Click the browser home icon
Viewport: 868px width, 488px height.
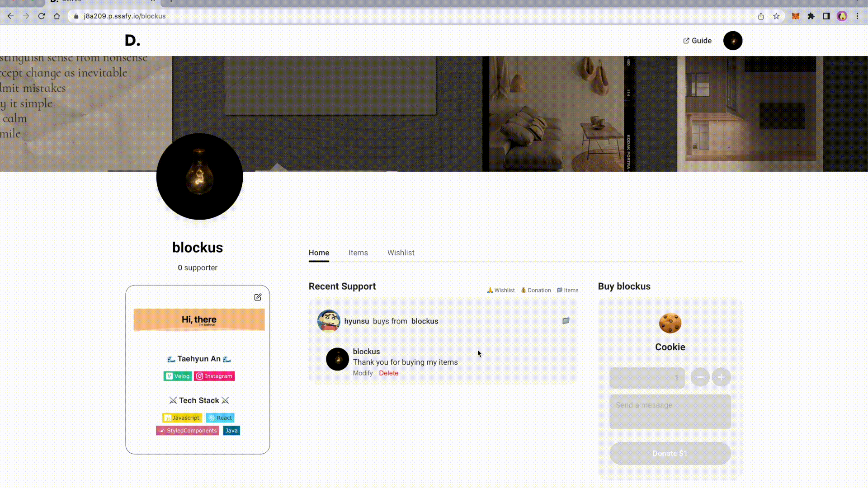[x=57, y=16]
